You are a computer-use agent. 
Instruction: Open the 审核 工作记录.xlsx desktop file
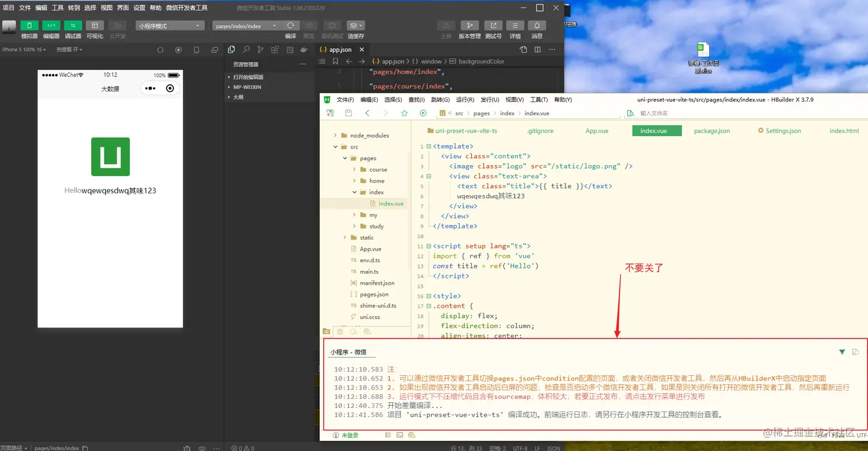(703, 58)
